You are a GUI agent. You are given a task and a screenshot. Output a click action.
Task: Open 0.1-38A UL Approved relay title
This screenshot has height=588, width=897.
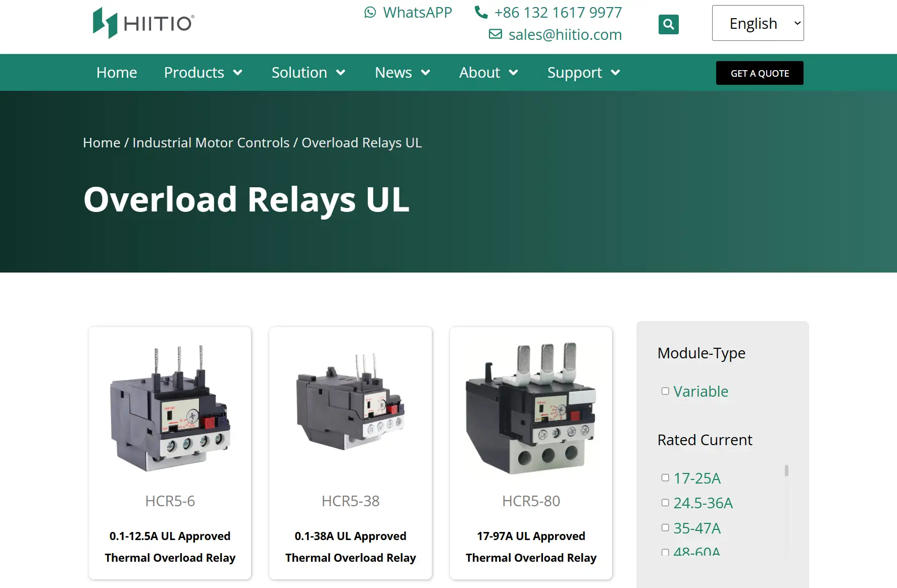coord(351,547)
